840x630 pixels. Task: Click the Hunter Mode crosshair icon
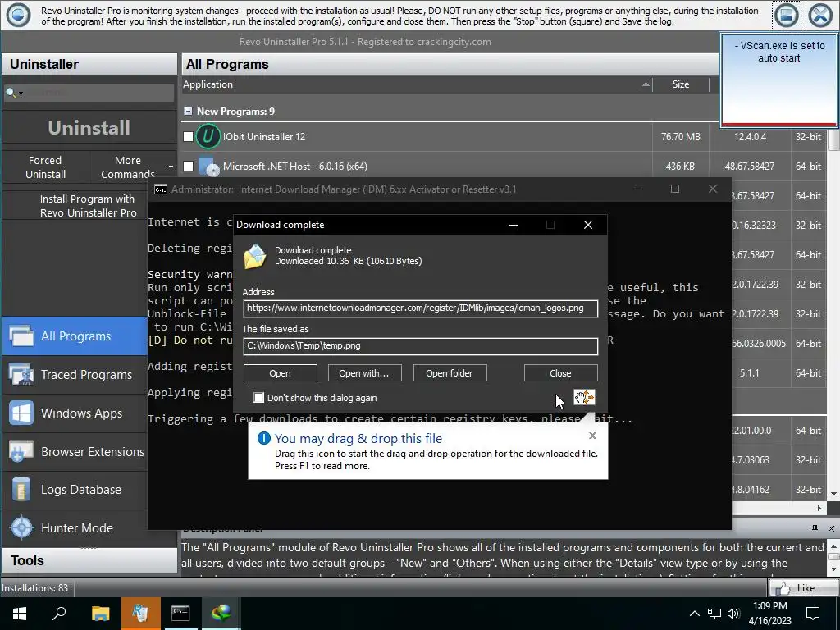pos(21,527)
